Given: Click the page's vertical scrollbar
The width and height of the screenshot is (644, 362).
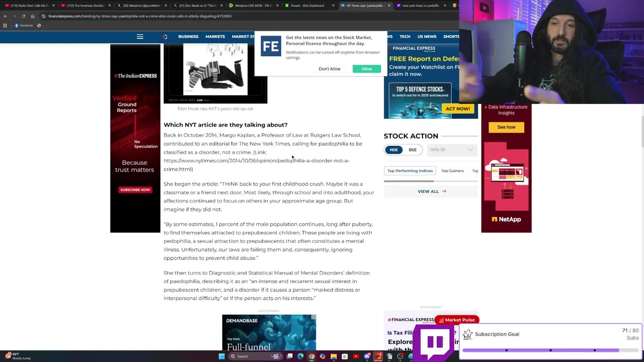Looking at the screenshot, I should pyautogui.click(x=642, y=131).
